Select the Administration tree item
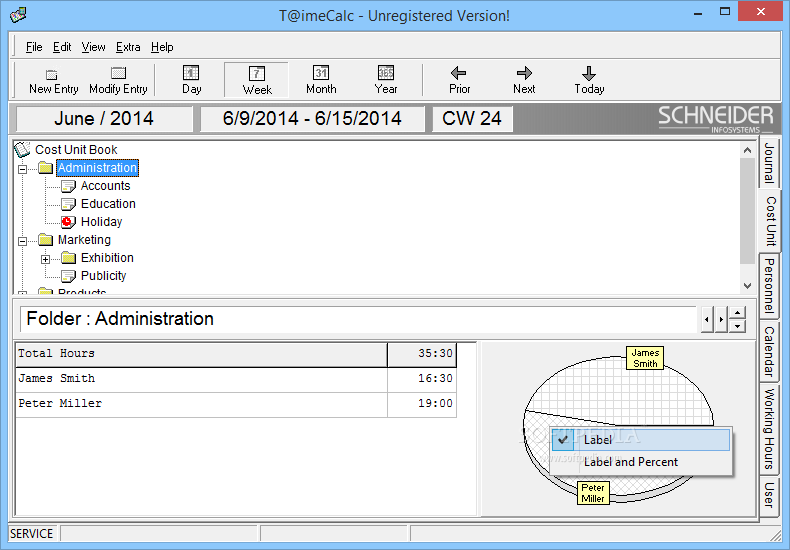 [x=97, y=168]
